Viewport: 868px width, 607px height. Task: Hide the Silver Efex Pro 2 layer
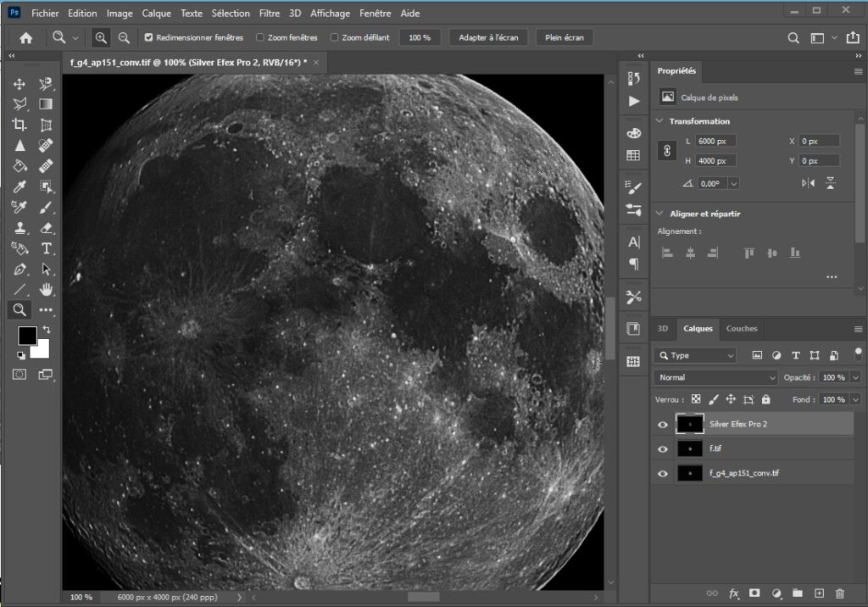tap(663, 424)
